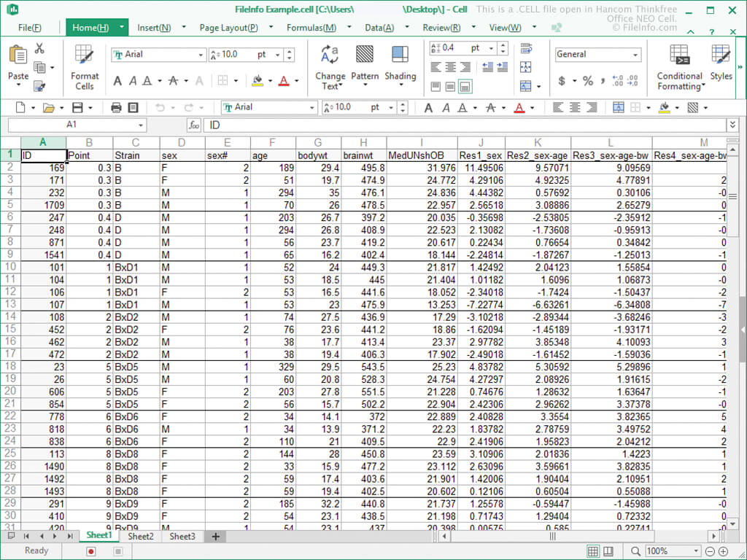Click the red font color A in ribbon

point(284,81)
